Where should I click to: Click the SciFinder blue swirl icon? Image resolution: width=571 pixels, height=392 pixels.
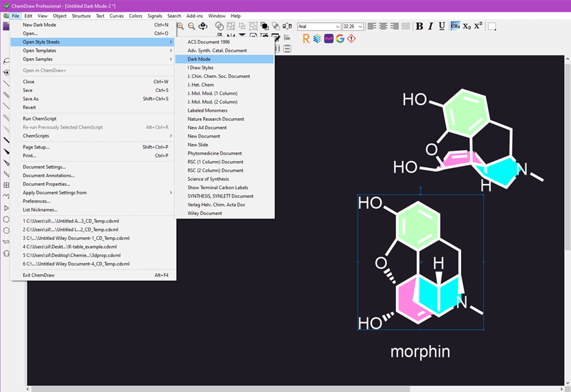(317, 39)
